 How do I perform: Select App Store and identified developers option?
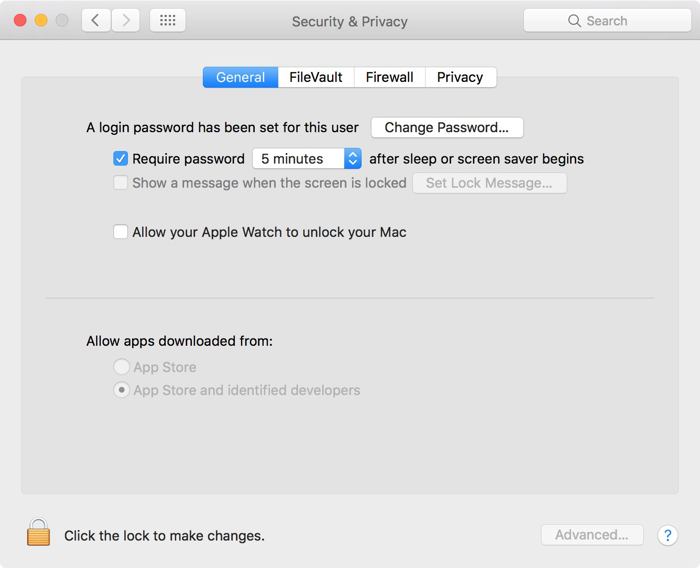[121, 390]
